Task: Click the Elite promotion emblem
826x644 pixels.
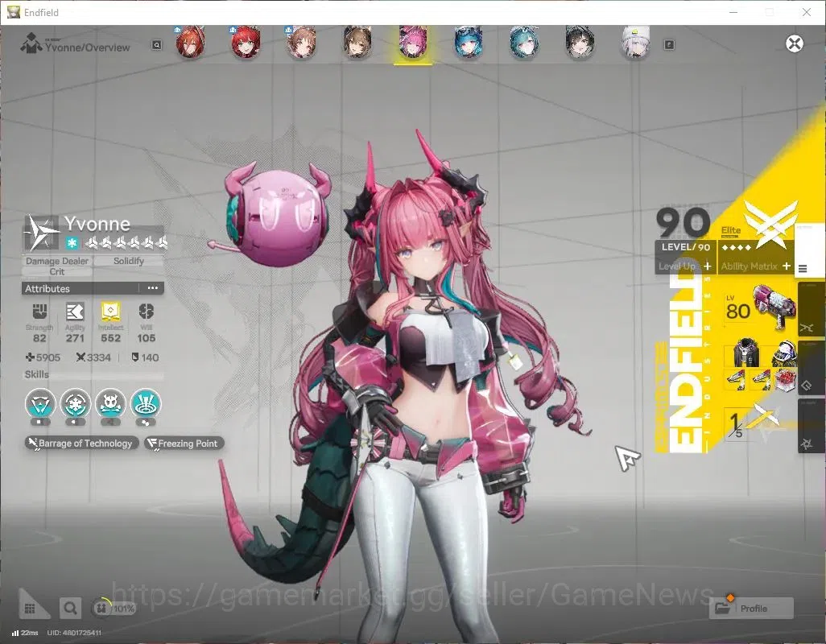Action: pyautogui.click(x=770, y=224)
